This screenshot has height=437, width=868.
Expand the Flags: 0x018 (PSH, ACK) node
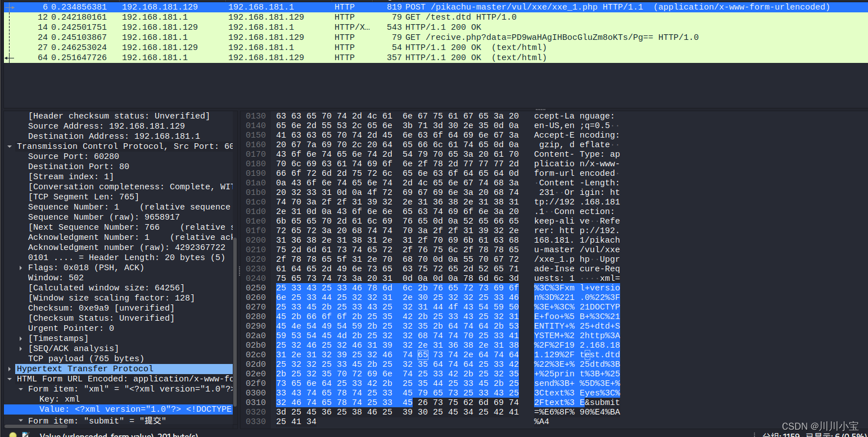[21, 267]
